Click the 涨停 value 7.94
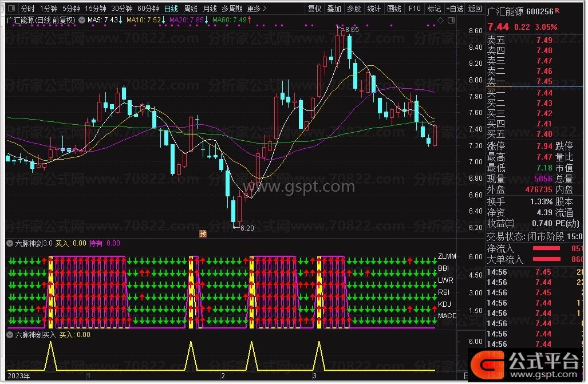588x384 pixels. [x=544, y=146]
